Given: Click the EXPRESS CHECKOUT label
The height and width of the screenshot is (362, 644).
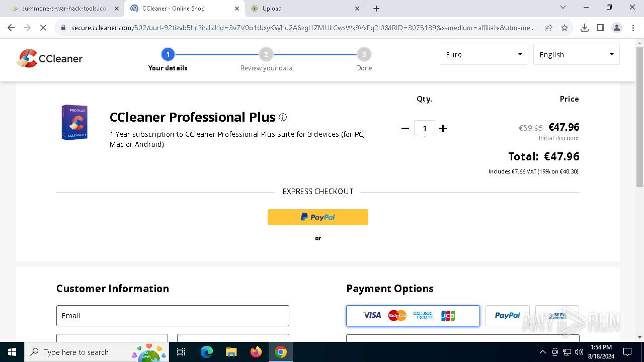Looking at the screenshot, I should click(x=318, y=192).
